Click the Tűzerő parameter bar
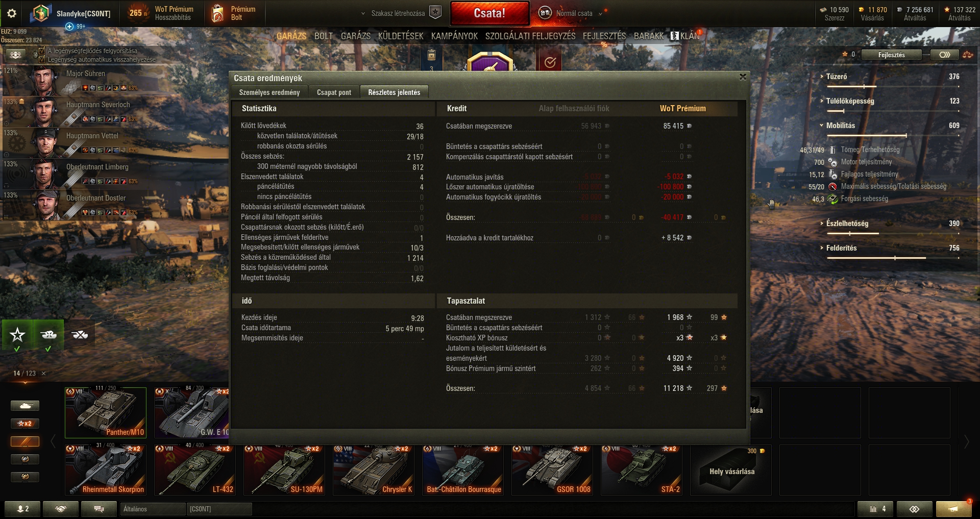This screenshot has width=980, height=519. click(893, 87)
